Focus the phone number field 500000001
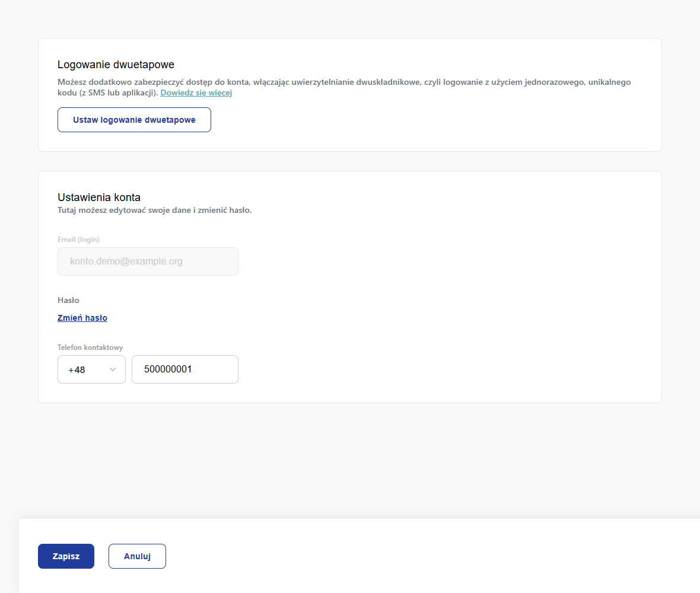700x593 pixels. (x=185, y=369)
